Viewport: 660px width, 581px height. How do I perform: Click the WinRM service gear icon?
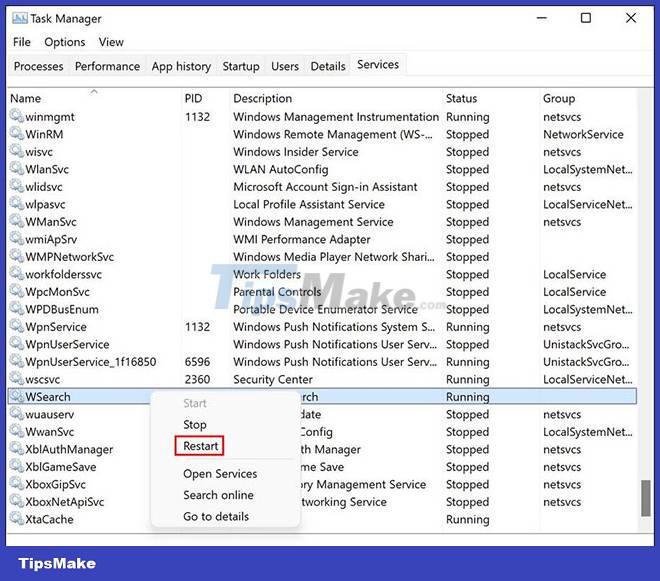click(17, 133)
